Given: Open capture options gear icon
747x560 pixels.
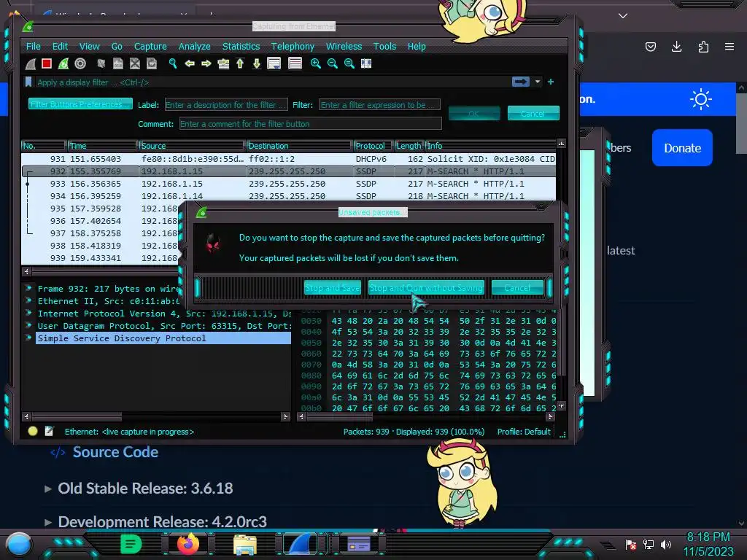Looking at the screenshot, I should [x=80, y=64].
